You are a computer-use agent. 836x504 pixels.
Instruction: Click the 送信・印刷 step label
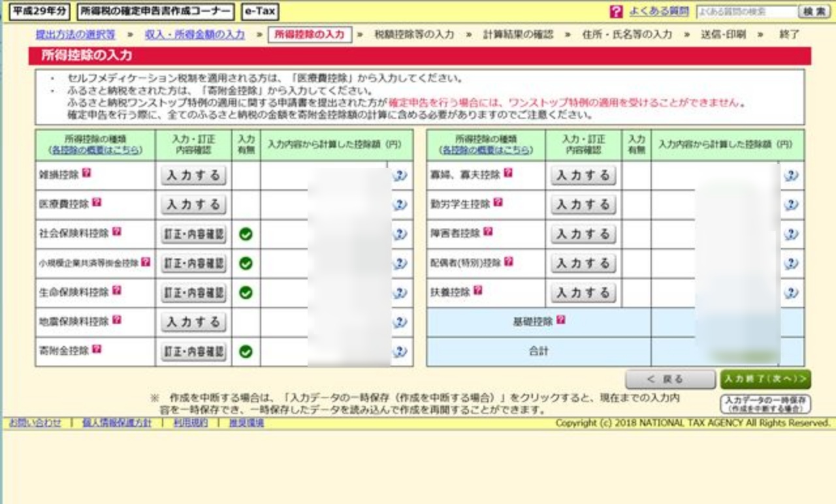coord(723,34)
